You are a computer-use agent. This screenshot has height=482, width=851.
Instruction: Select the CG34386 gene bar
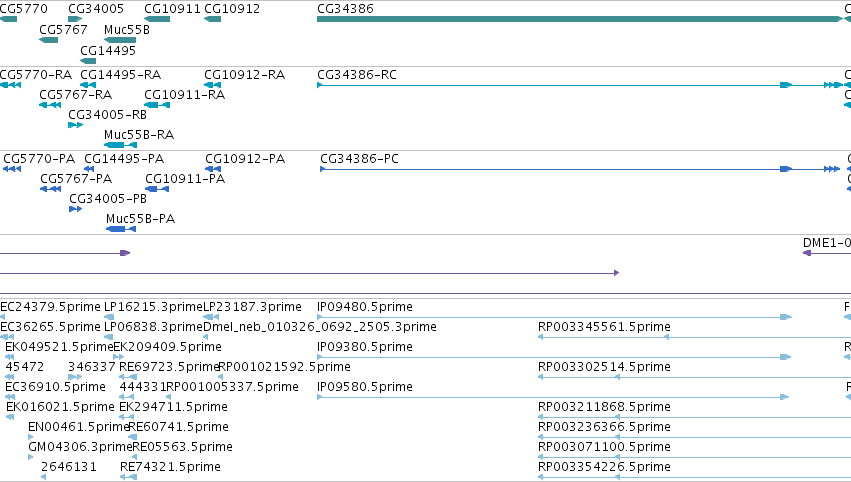580,19
